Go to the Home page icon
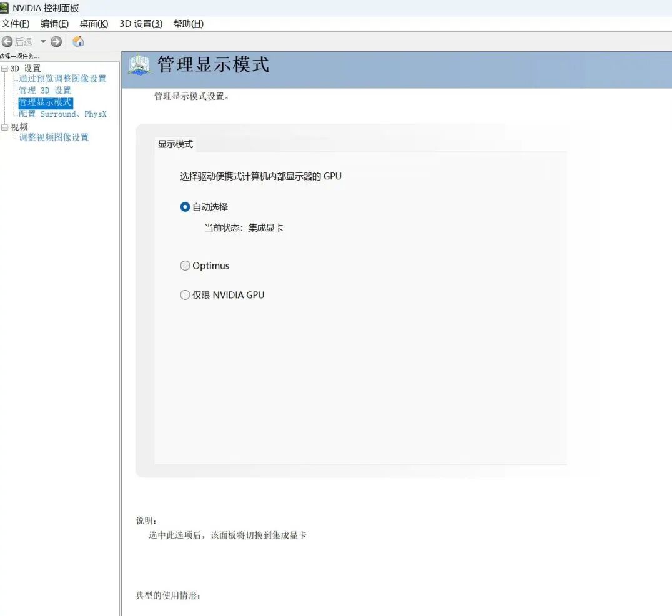The height and width of the screenshot is (616, 672). coord(78,42)
